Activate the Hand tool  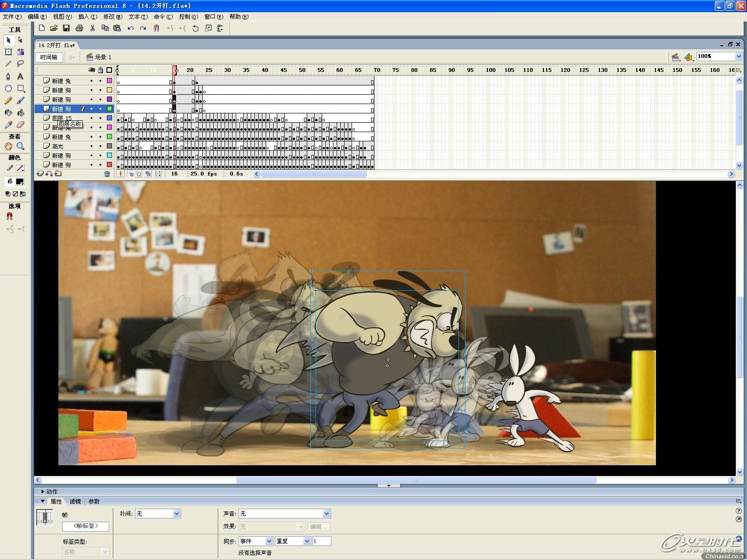pyautogui.click(x=8, y=146)
